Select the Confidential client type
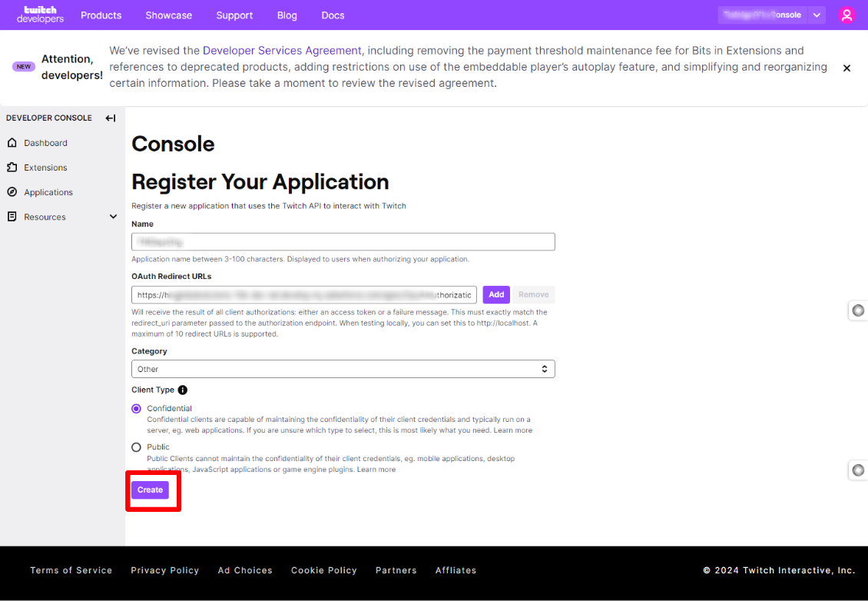 tap(137, 409)
